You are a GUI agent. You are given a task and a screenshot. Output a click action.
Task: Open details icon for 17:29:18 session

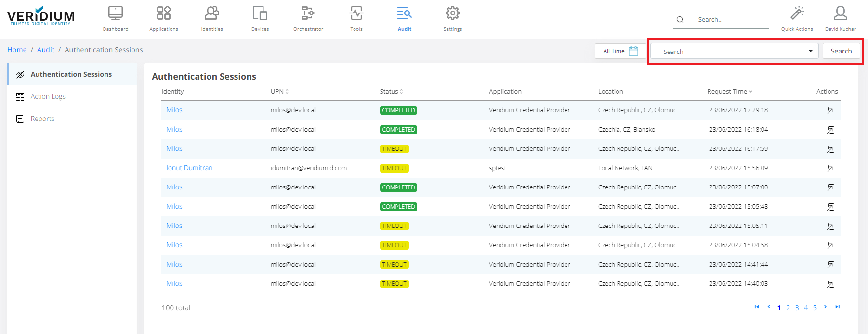coord(830,110)
